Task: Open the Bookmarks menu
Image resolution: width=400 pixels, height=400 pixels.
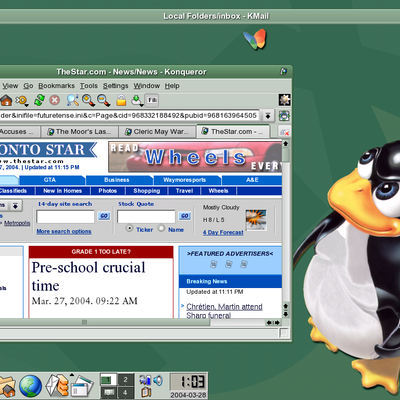Action: pyautogui.click(x=56, y=86)
